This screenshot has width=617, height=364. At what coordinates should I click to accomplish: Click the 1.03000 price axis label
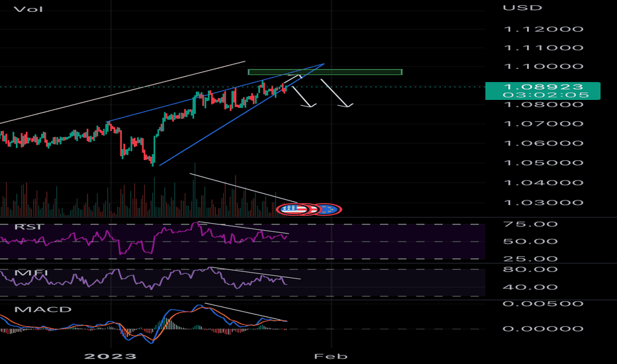pyautogui.click(x=544, y=203)
